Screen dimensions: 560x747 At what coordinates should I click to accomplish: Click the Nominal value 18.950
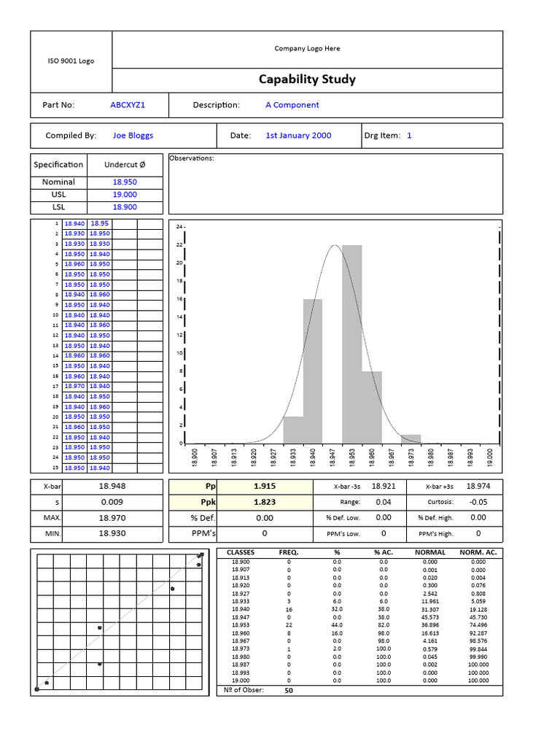tap(125, 182)
